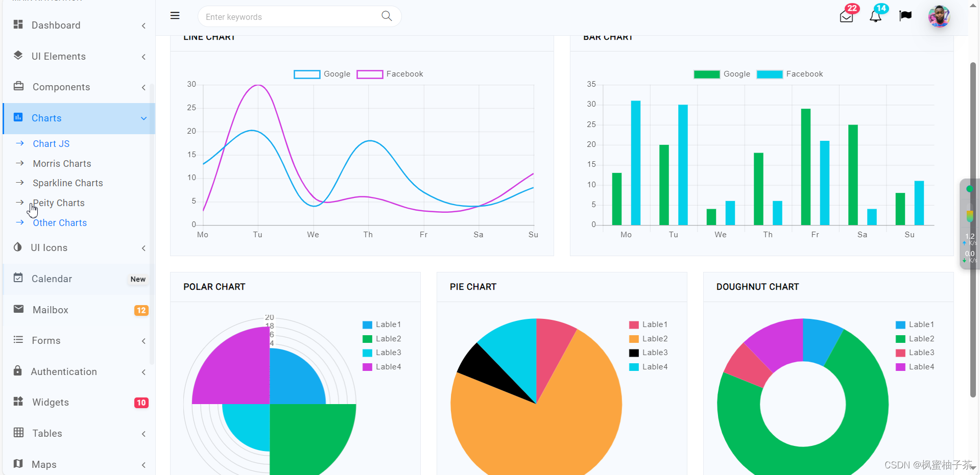
Task: Click the Dashboard grid icon
Action: tap(18, 24)
